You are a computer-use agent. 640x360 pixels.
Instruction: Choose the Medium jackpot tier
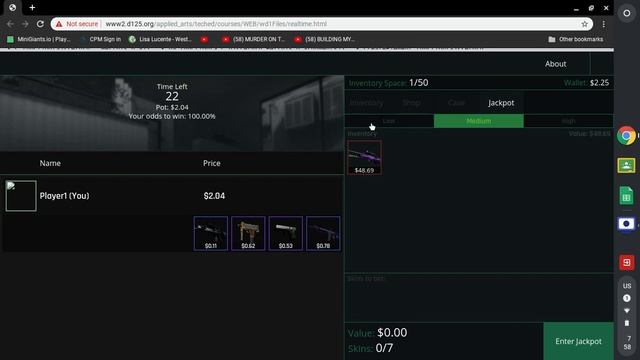click(x=479, y=121)
